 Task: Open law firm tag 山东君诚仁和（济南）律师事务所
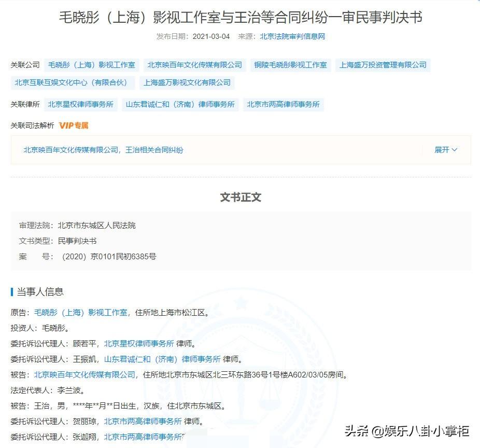click(180, 104)
